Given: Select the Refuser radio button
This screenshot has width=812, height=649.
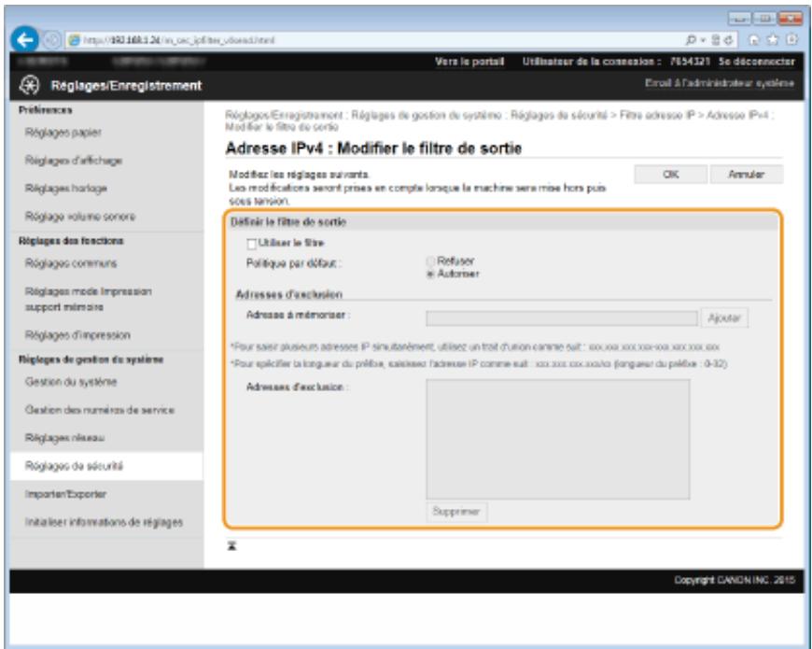Looking at the screenshot, I should click(430, 261).
